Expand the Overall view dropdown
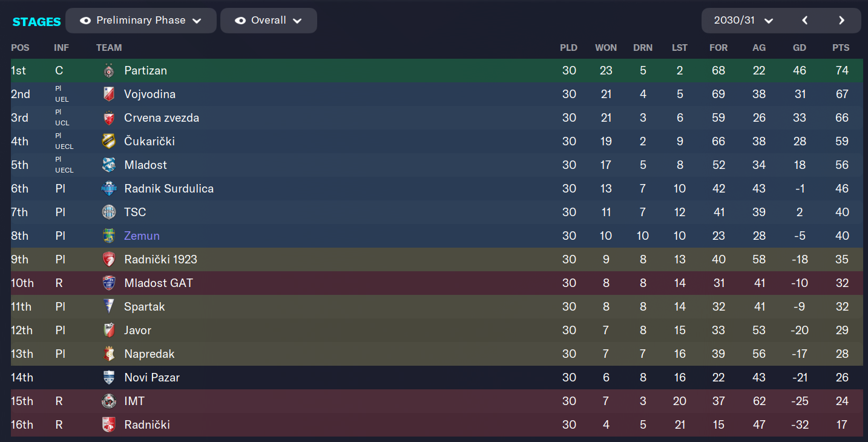 [x=297, y=21]
